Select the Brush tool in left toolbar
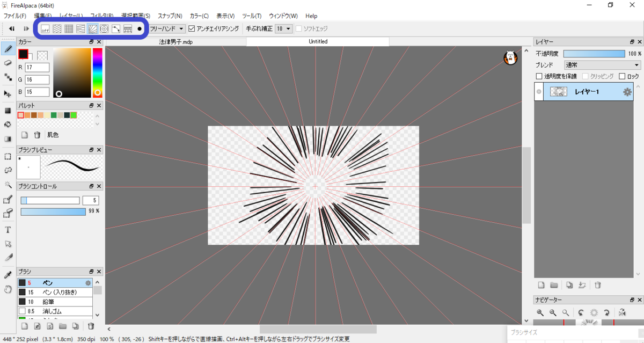This screenshot has height=343, width=644. (x=8, y=49)
